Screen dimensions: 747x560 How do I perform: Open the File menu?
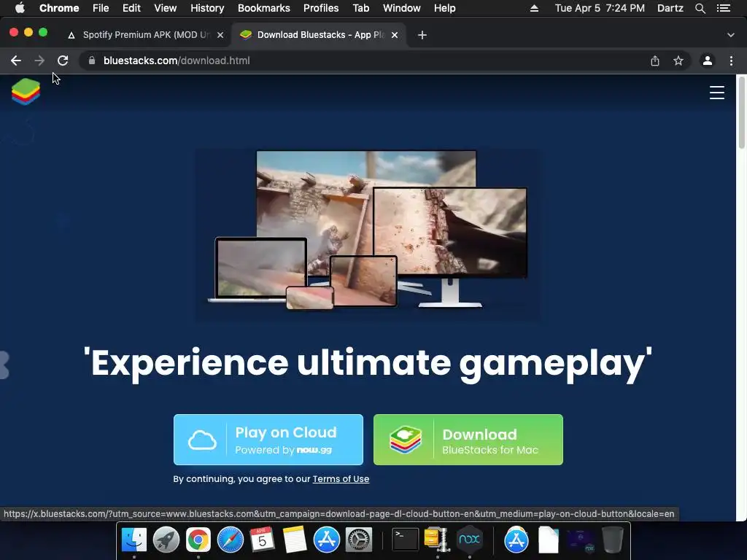click(x=101, y=8)
